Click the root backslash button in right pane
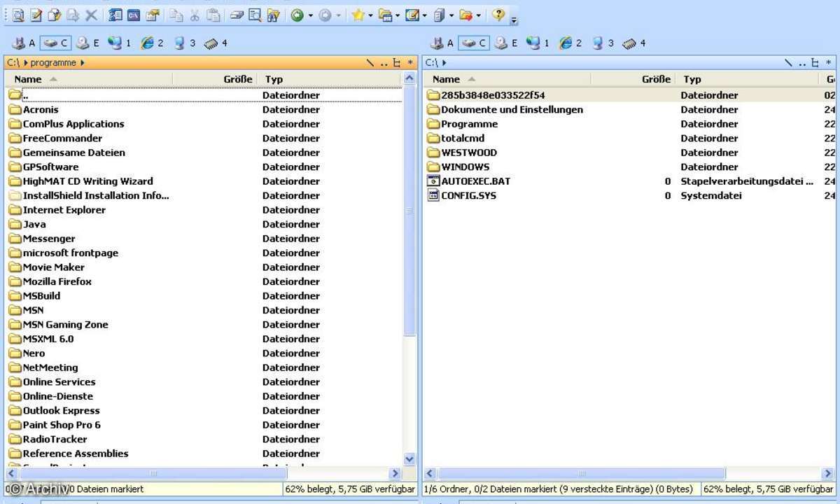 click(x=788, y=63)
